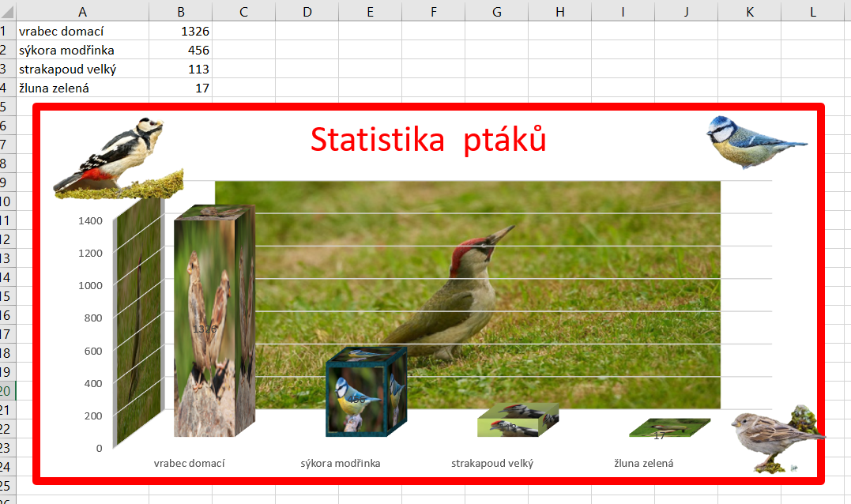Click the flat 'žluna zelená' bar
Image resolution: width=851 pixels, height=504 pixels.
[x=668, y=428]
